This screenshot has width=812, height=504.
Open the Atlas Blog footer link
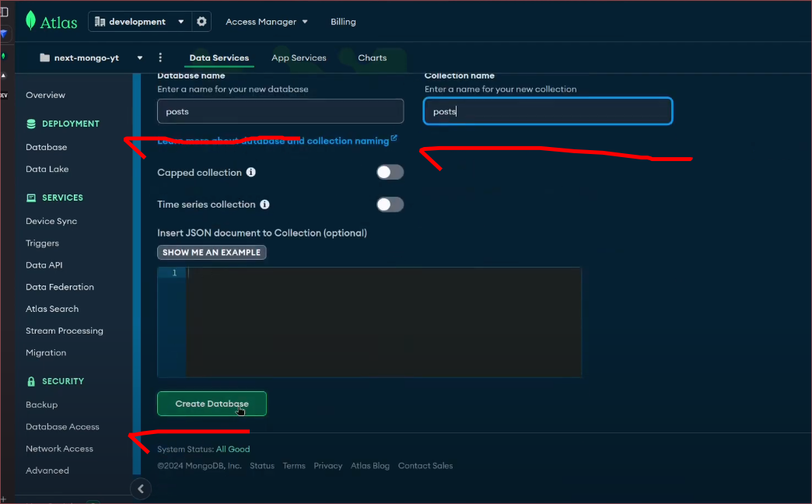coord(370,466)
